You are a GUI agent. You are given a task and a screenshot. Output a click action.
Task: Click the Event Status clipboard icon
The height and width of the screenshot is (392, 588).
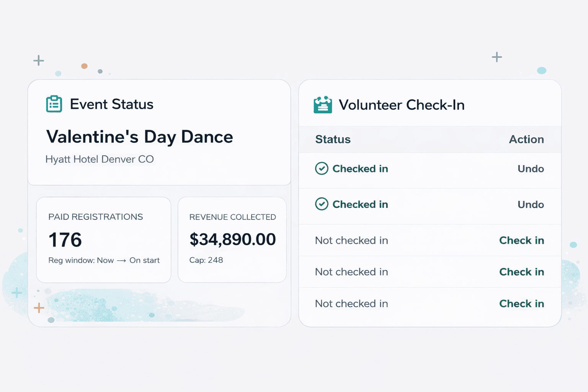54,104
